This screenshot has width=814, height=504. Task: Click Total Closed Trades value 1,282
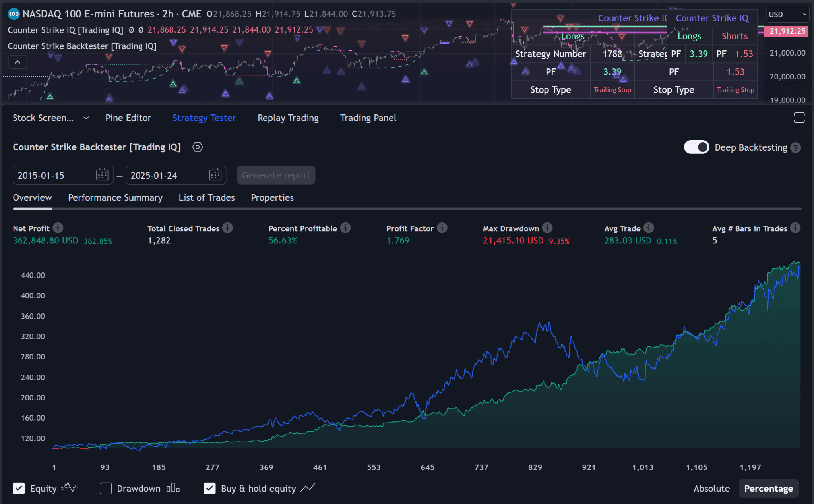coord(159,241)
